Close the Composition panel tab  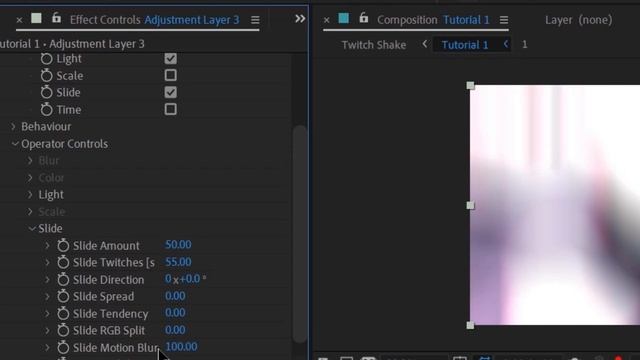tap(327, 20)
